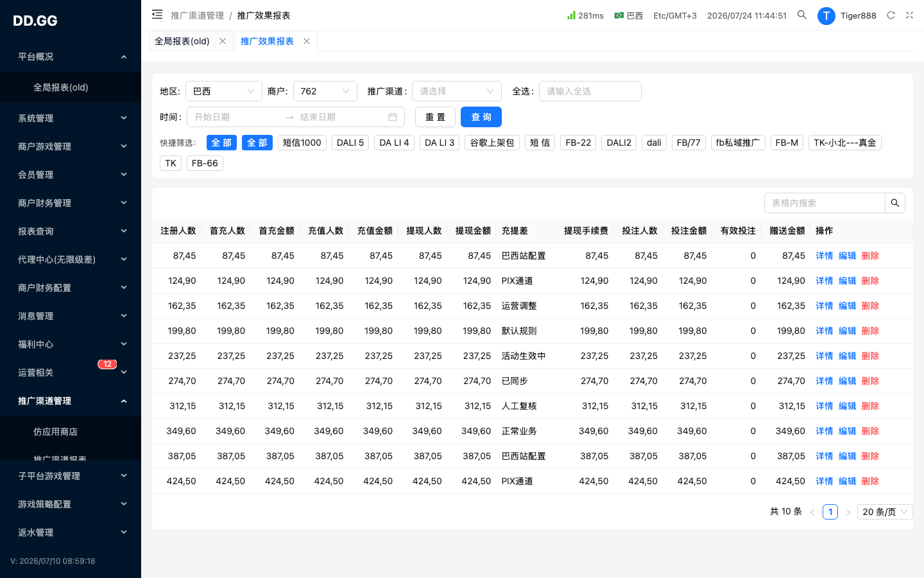Click 编辑 on the 124,90 row
Screen dimensions: 924x578
[848, 281]
